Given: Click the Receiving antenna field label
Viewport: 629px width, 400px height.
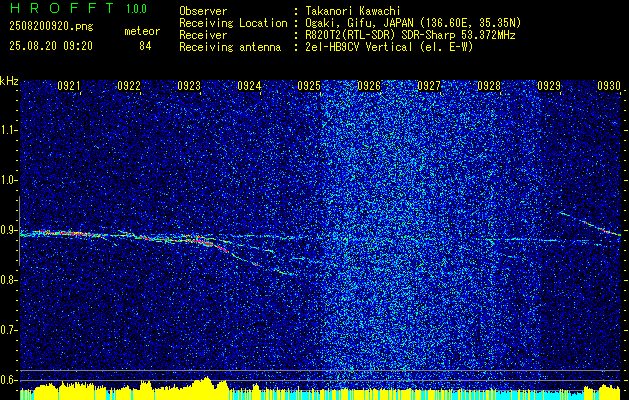Looking at the screenshot, I should (230, 47).
